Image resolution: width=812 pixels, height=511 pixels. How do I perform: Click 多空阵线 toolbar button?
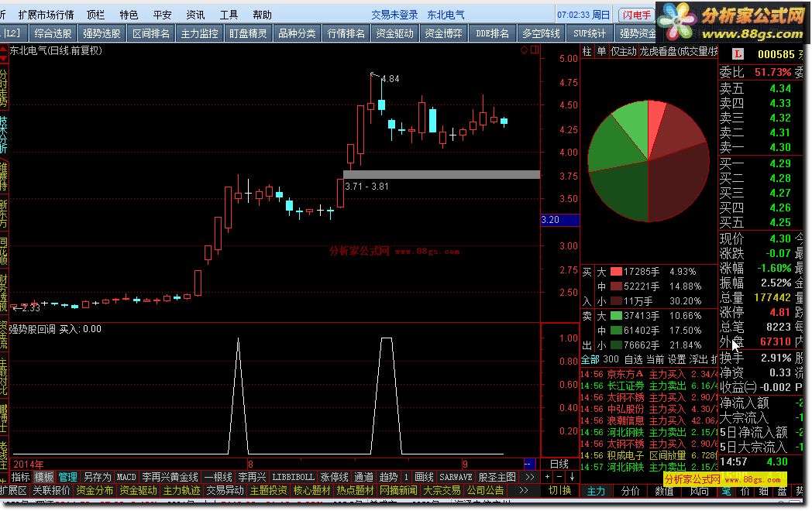tap(541, 33)
